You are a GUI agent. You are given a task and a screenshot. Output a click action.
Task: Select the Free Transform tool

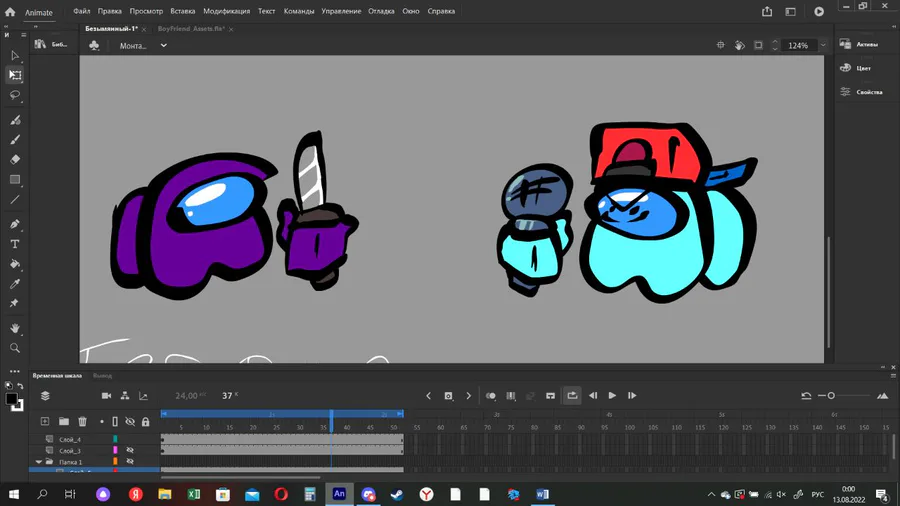(x=15, y=75)
